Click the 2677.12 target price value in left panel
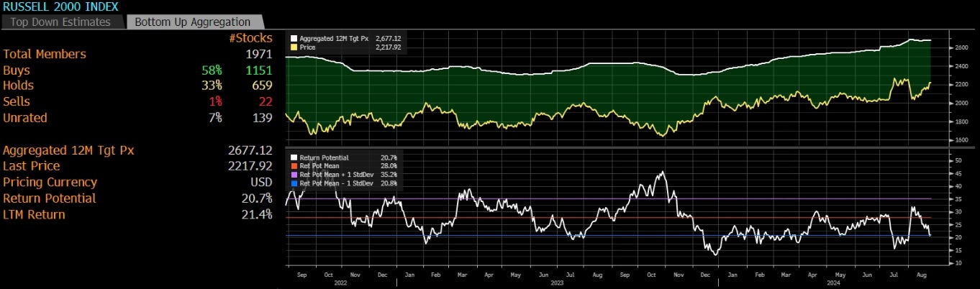Image resolution: width=980 pixels, height=289 pixels. click(250, 150)
